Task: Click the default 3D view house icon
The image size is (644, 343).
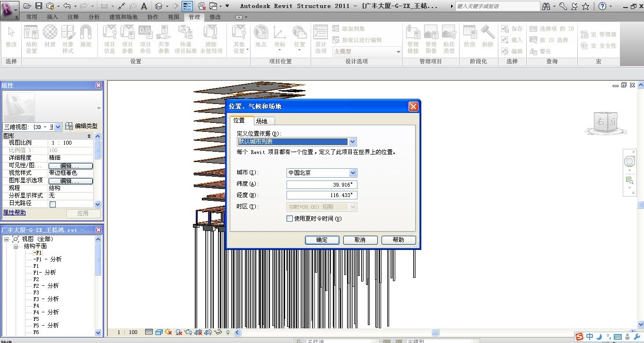Action: click(x=159, y=6)
